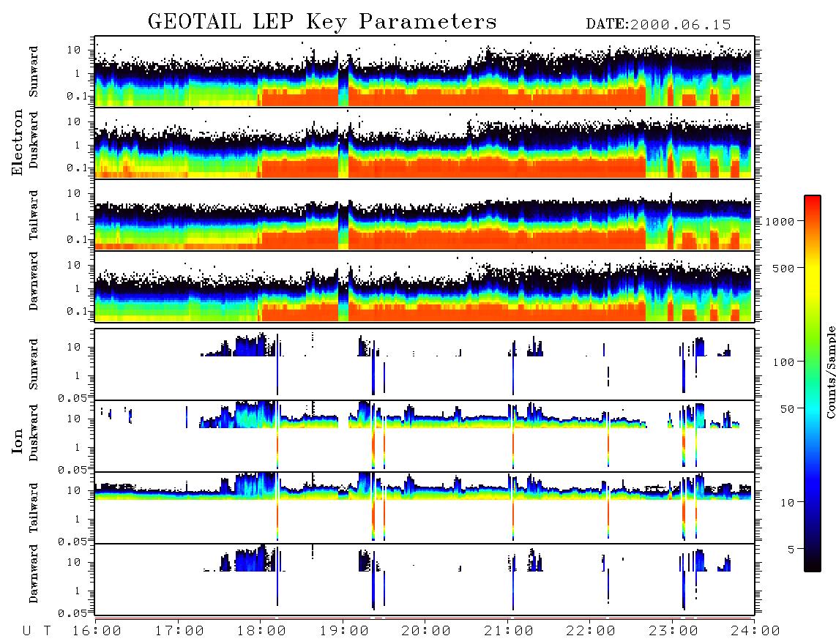Click the "1000" color bar tick label
The height and width of the screenshot is (644, 836).
point(780,222)
